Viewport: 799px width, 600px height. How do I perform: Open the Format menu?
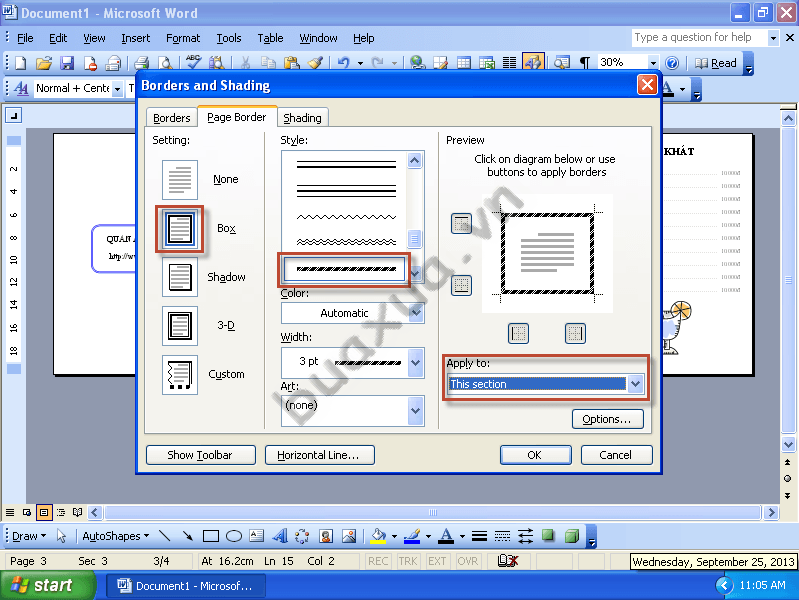(183, 38)
